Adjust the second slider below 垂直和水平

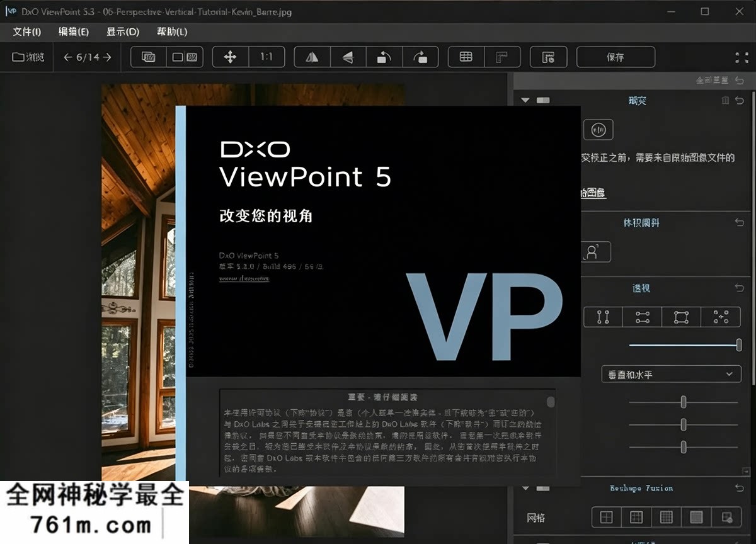point(684,425)
